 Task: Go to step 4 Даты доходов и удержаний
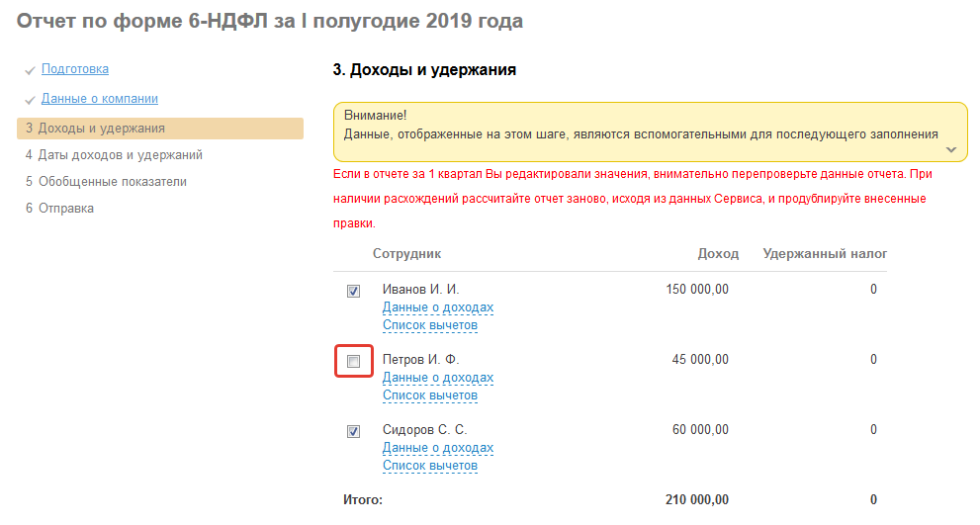(114, 155)
